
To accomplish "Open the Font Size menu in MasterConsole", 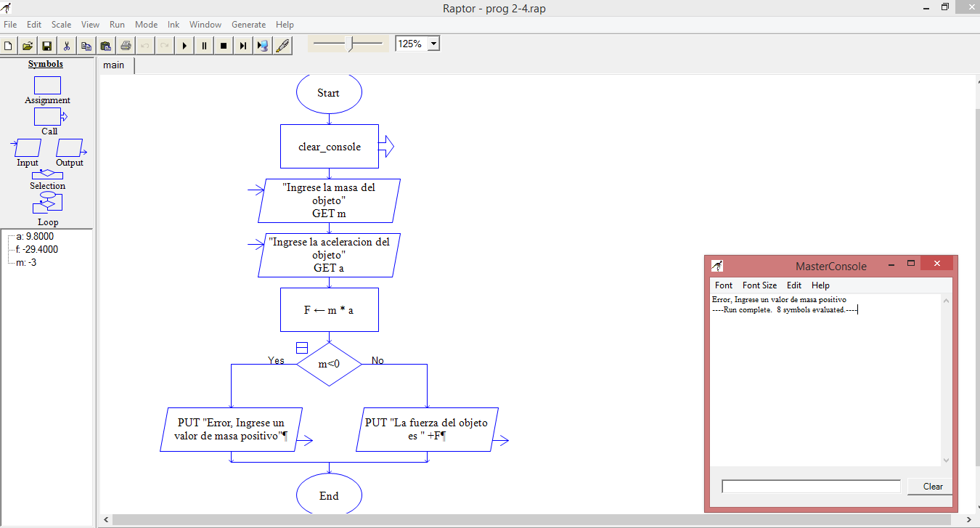I will coord(759,285).
